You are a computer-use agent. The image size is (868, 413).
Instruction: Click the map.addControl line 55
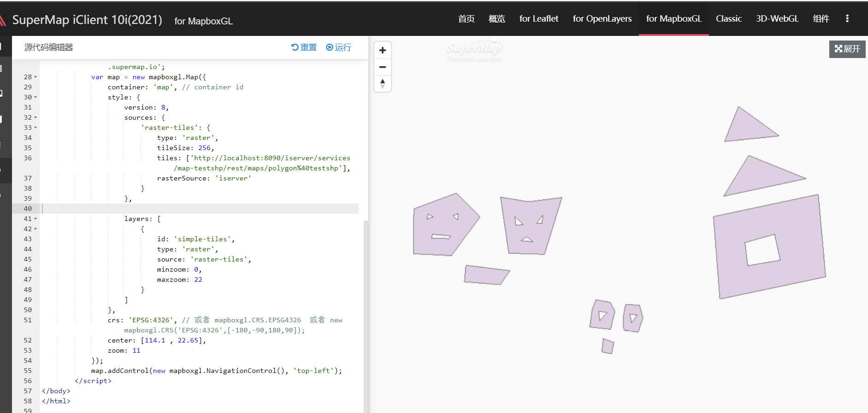point(217,371)
